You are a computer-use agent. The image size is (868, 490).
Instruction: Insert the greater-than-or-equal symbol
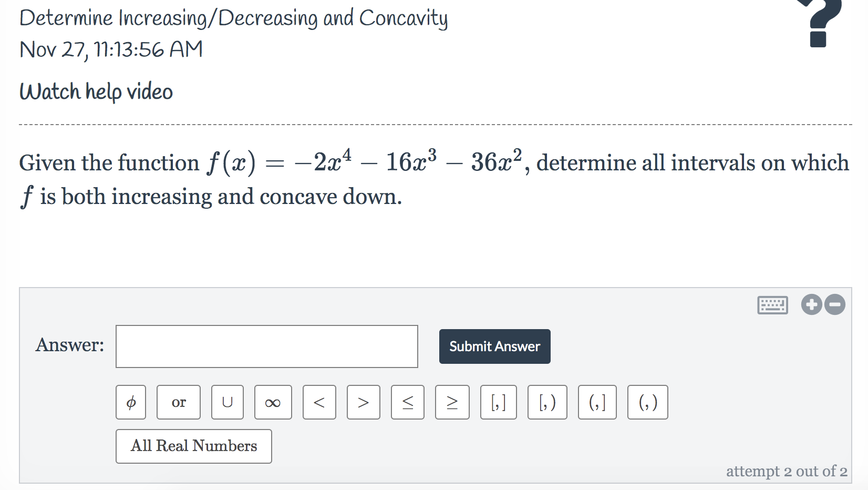[x=452, y=402]
